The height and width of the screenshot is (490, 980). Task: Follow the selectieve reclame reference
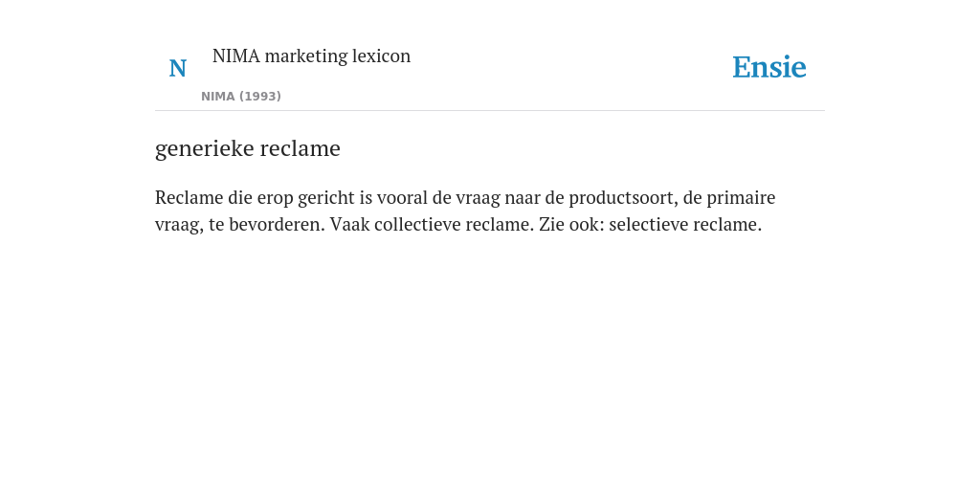point(685,224)
